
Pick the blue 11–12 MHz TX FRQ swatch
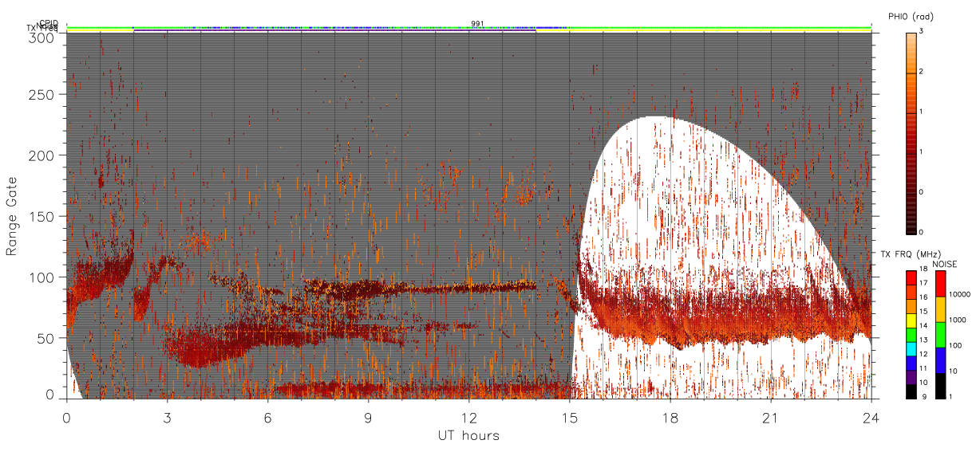[911, 364]
